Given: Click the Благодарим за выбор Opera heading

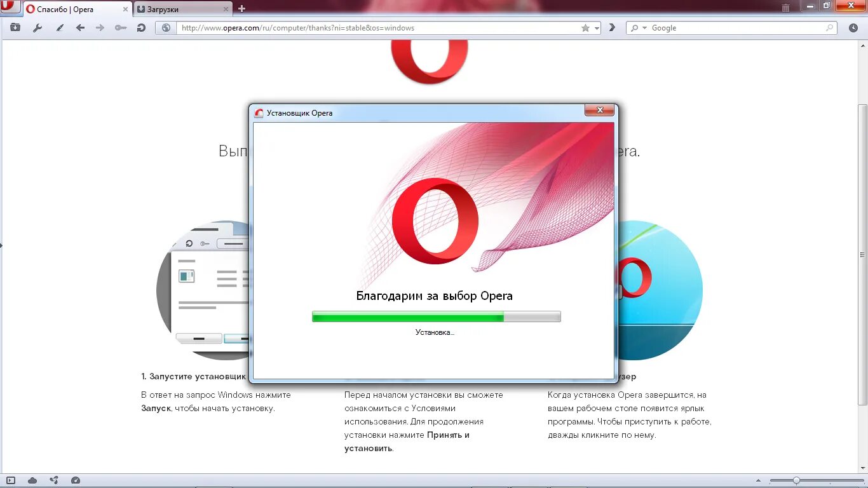Looking at the screenshot, I should click(x=434, y=296).
